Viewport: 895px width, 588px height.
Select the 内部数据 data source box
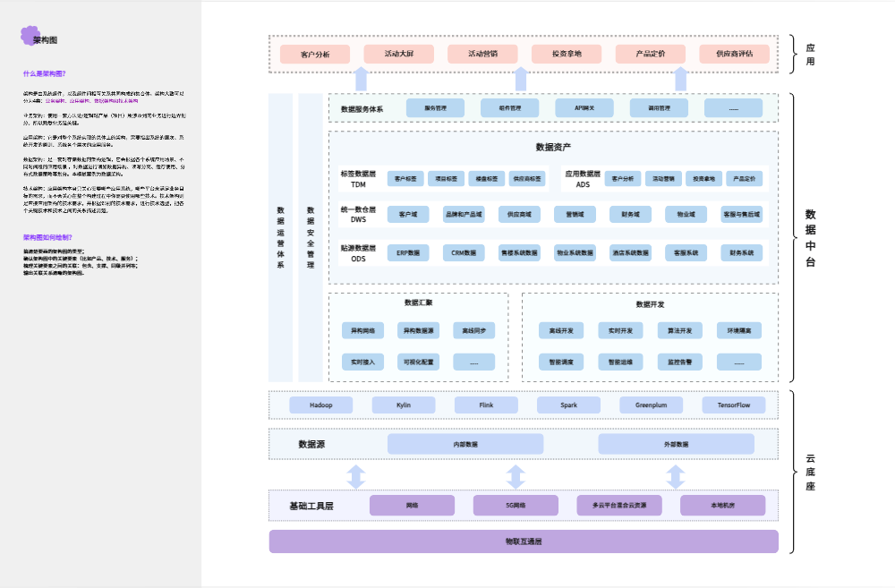coord(465,444)
